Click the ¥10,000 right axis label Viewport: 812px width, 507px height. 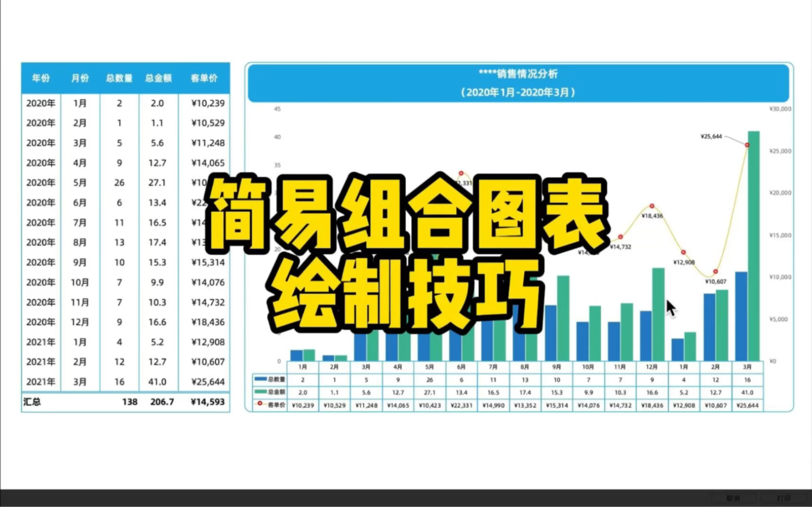click(x=780, y=277)
